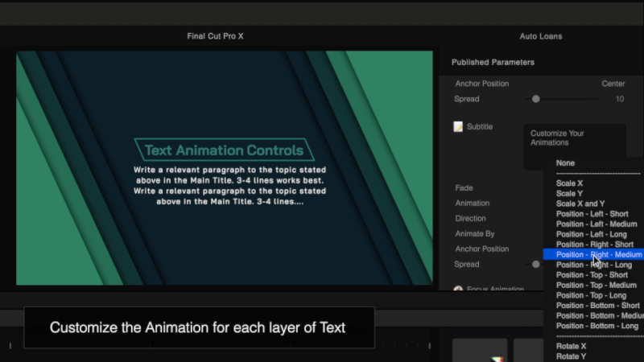Viewport: 644px width, 362px height.
Task: Pick Scale X and Y option
Action: point(580,204)
